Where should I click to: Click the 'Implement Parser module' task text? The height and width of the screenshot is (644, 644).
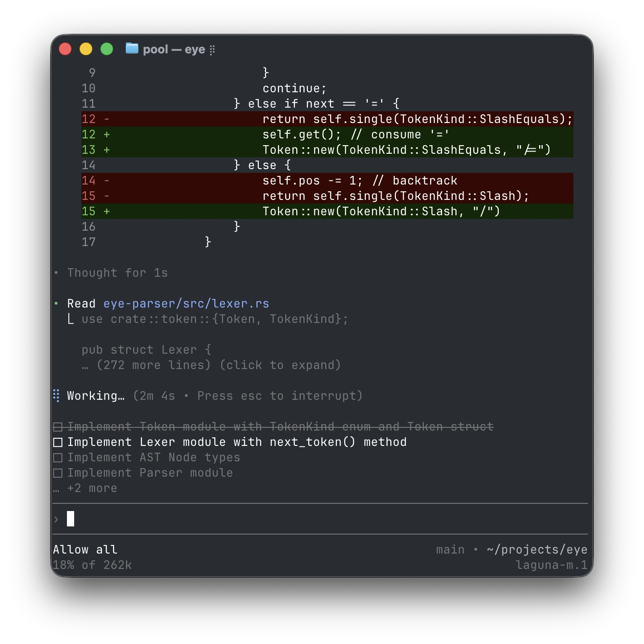point(150,473)
